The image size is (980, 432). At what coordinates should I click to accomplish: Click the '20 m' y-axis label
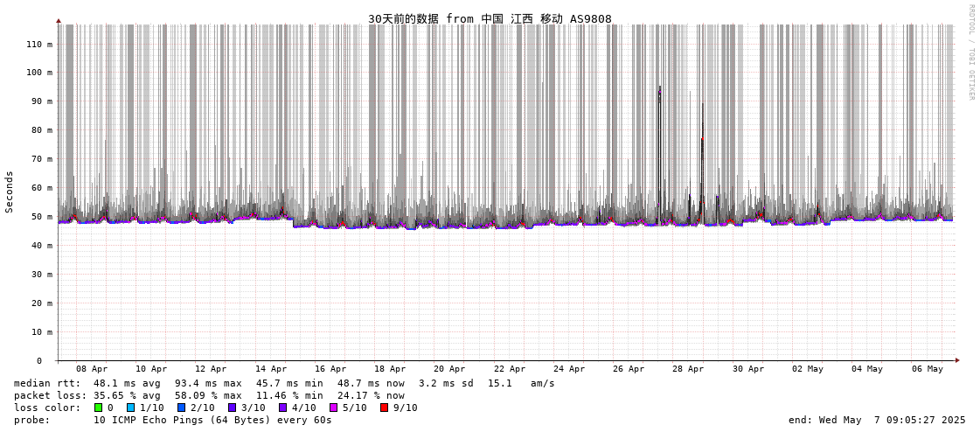[42, 303]
